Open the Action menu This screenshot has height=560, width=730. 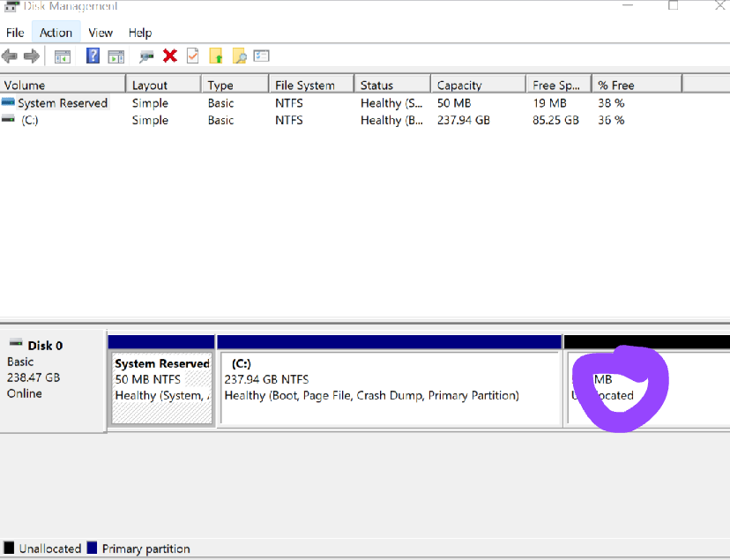tap(56, 33)
